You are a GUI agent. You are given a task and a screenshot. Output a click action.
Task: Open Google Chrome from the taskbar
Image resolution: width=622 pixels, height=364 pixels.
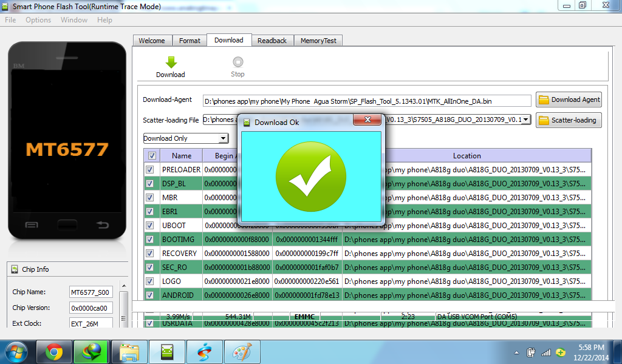pyautogui.click(x=54, y=352)
